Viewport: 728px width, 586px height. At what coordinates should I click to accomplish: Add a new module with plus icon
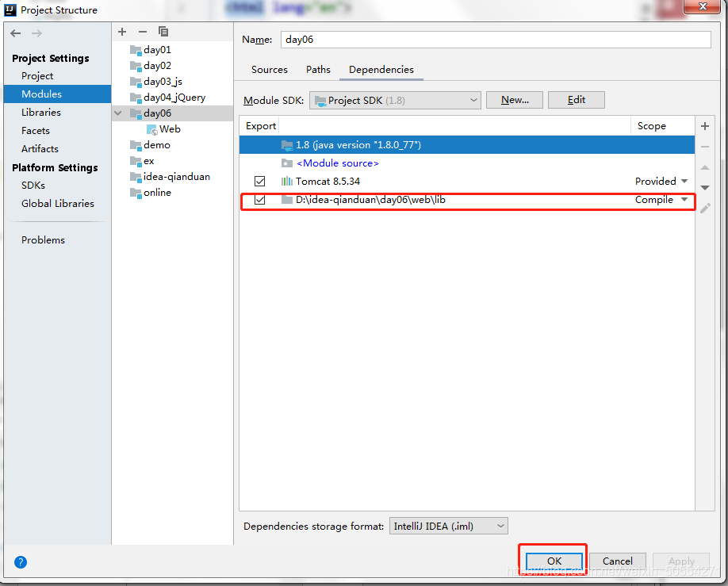pyautogui.click(x=122, y=32)
